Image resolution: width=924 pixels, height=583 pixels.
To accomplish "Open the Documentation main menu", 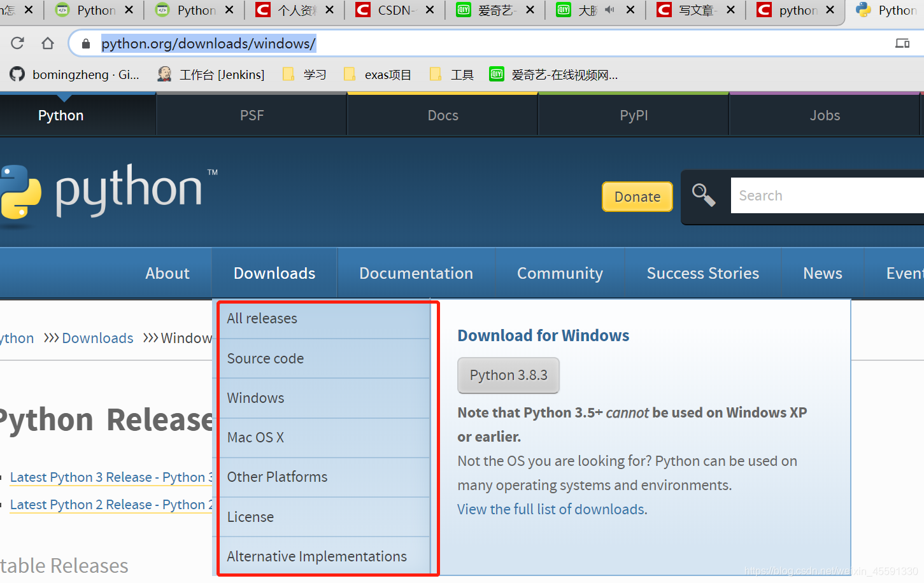I will (416, 273).
